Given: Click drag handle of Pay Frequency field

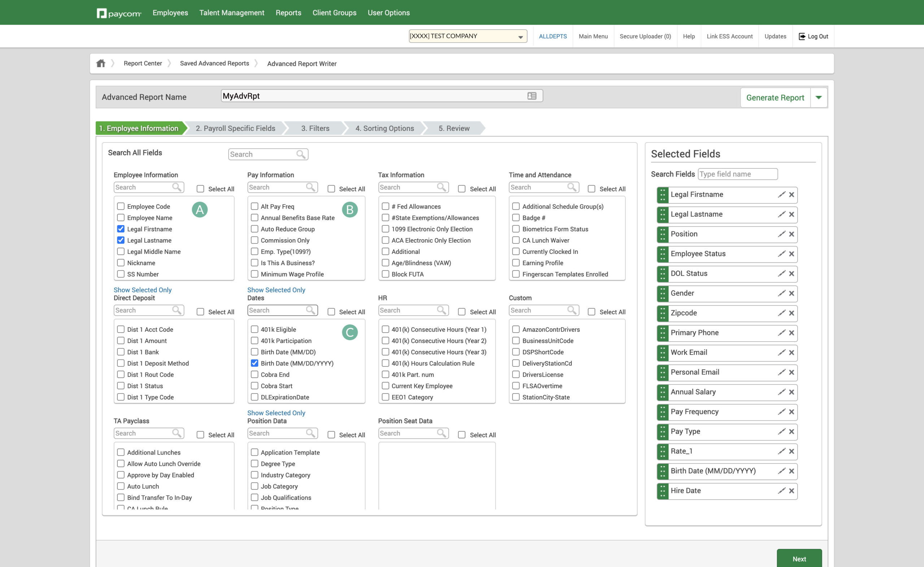Looking at the screenshot, I should pyautogui.click(x=663, y=412).
